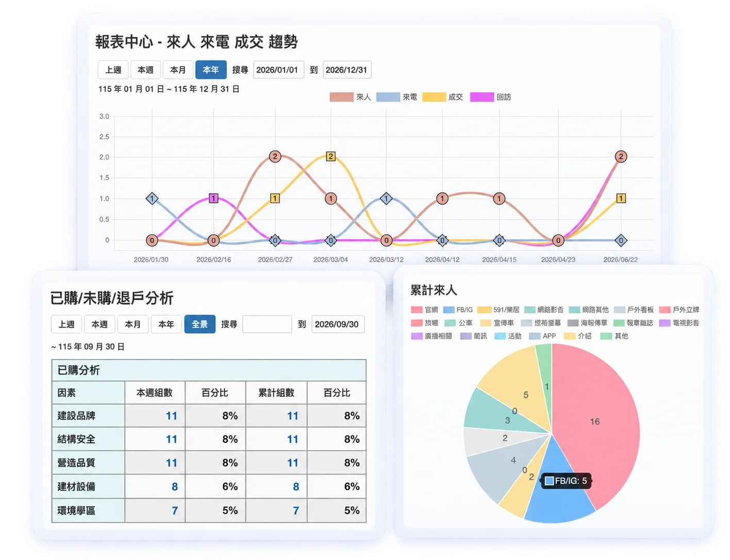
Task: Toggle 回訪 series in line chart legend
Action: 490,97
